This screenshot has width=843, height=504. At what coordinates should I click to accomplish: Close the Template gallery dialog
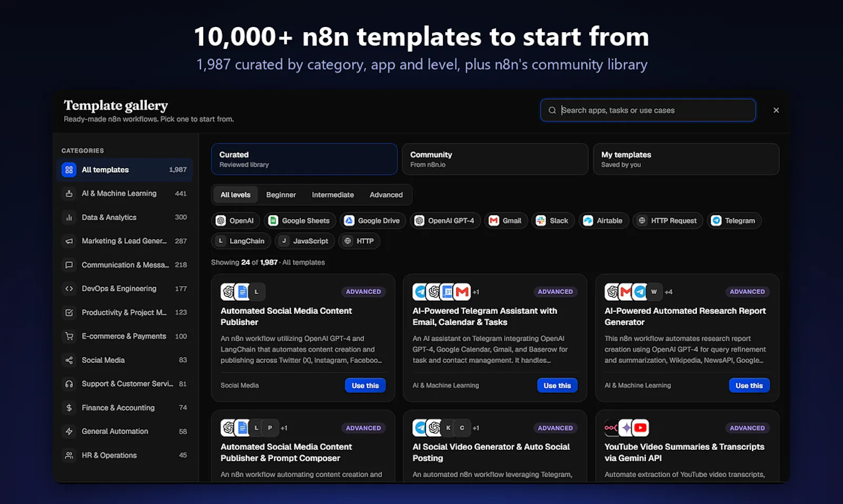click(x=776, y=110)
